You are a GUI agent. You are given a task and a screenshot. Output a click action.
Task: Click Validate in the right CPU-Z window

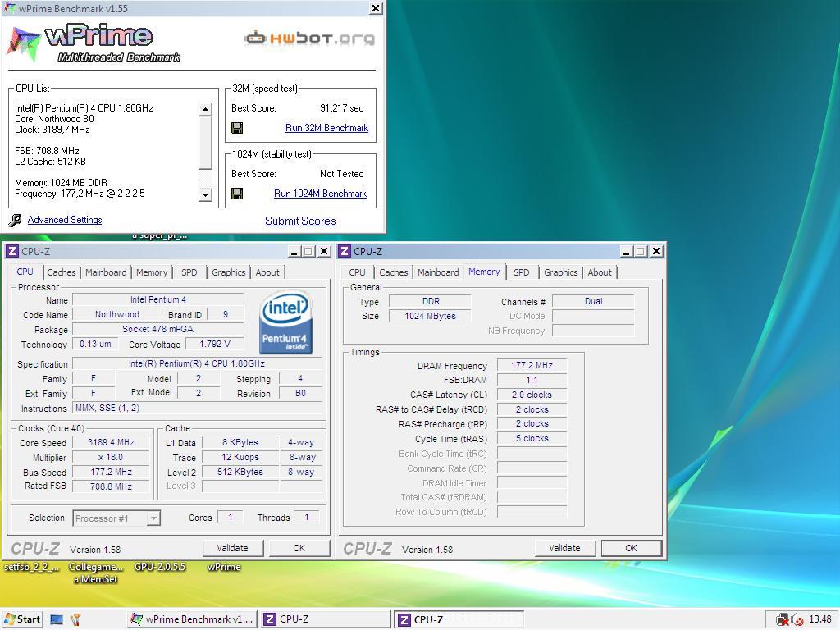pyautogui.click(x=564, y=548)
